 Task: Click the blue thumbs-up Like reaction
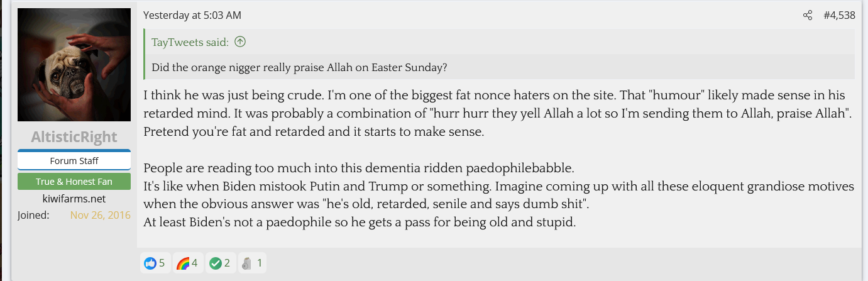(150, 263)
